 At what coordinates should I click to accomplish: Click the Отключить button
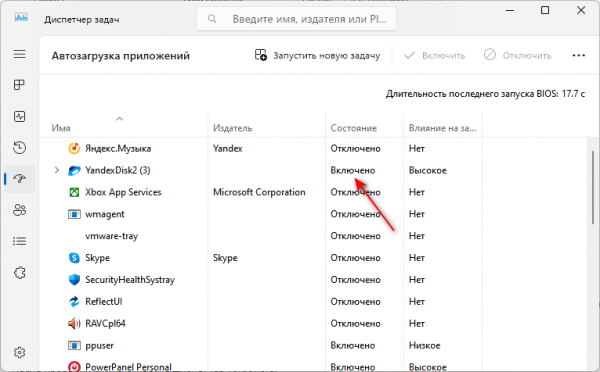(517, 55)
